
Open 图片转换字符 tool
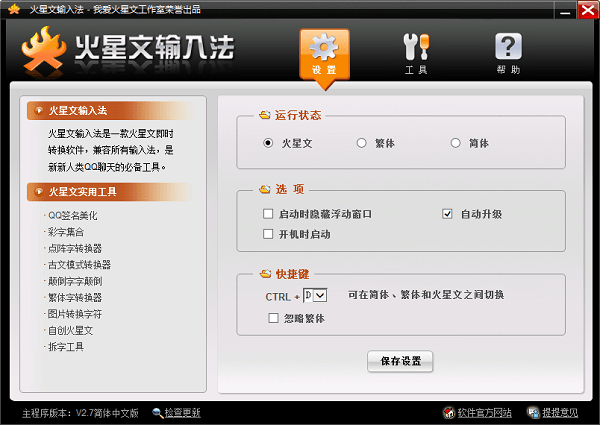pos(75,314)
